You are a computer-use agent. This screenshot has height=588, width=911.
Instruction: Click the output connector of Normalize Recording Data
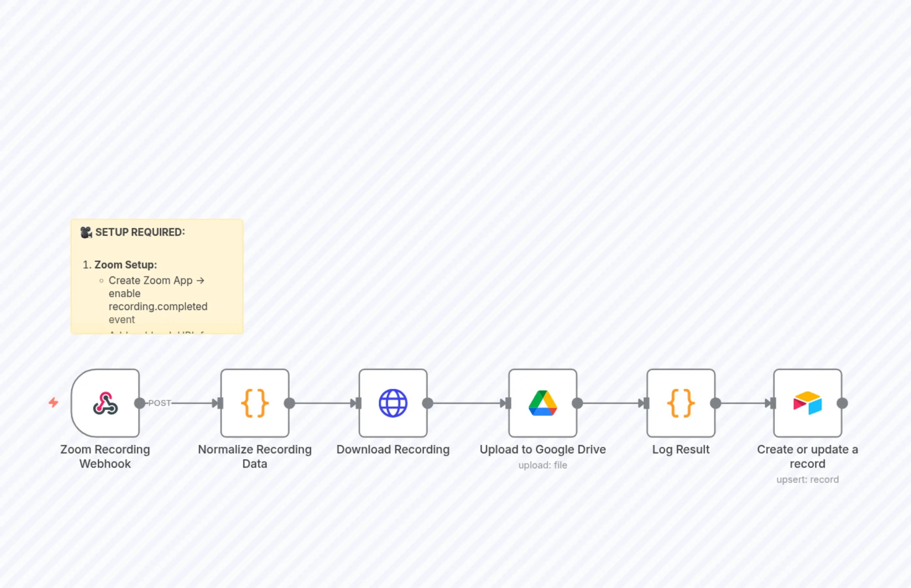pyautogui.click(x=289, y=402)
